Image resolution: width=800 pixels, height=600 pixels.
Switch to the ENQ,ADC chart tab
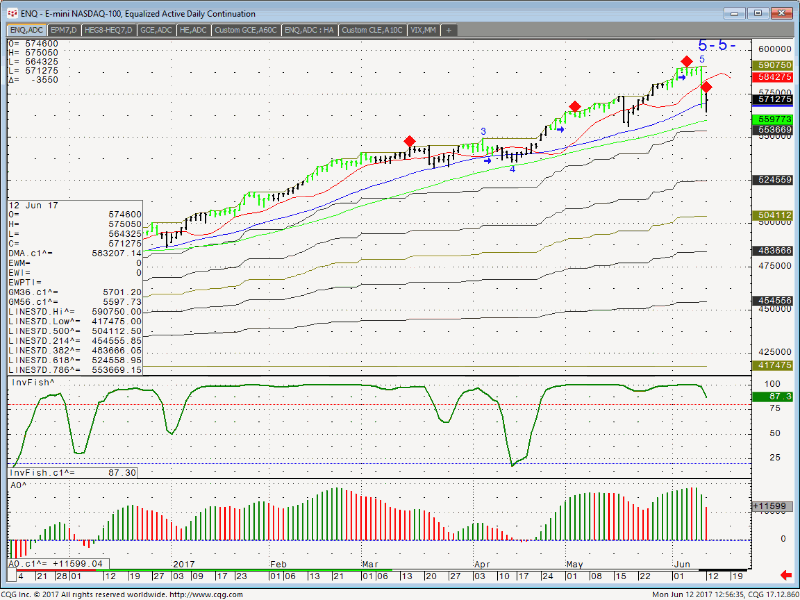coord(27,31)
